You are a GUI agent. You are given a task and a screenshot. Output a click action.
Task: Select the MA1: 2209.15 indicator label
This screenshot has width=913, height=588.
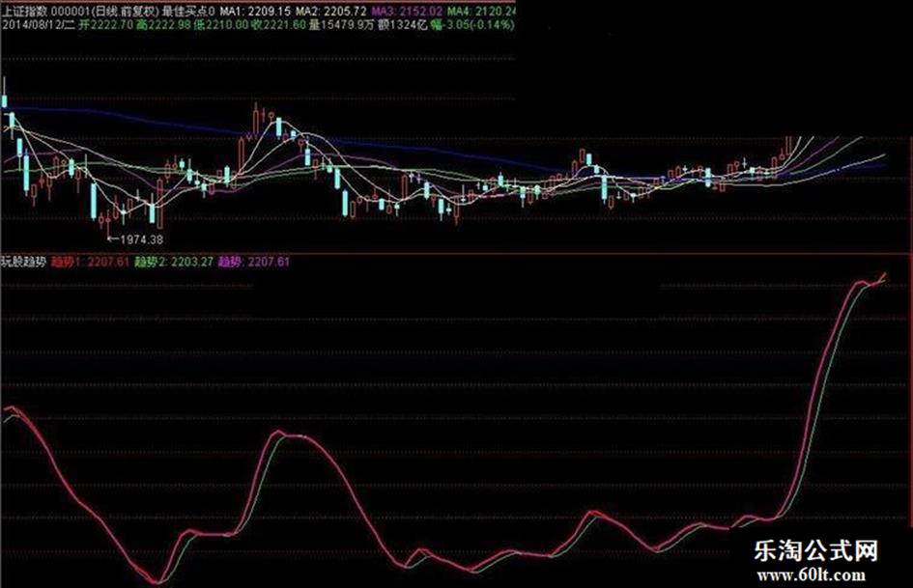coord(255,11)
